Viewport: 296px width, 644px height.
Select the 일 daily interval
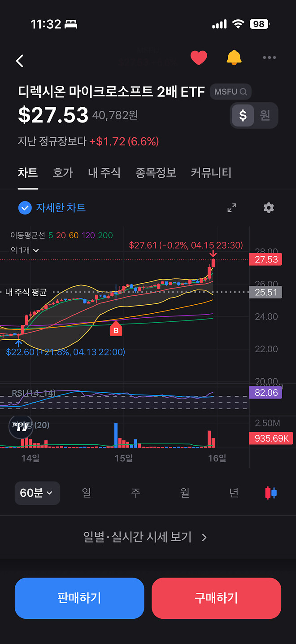click(x=87, y=493)
